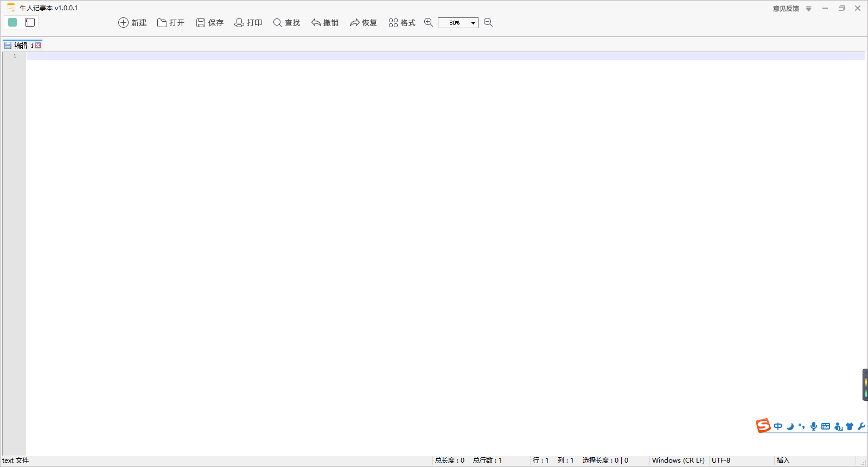Expand the 格式 format menu
This screenshot has width=868, height=467.
pos(402,23)
